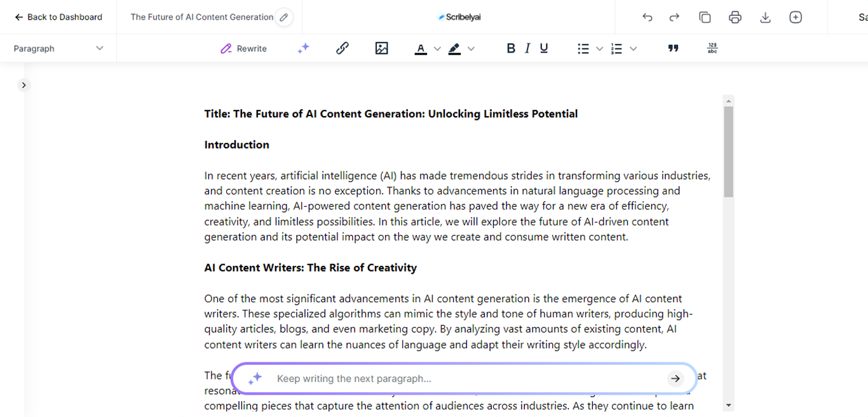Download the document
The image size is (868, 417).
point(765,17)
